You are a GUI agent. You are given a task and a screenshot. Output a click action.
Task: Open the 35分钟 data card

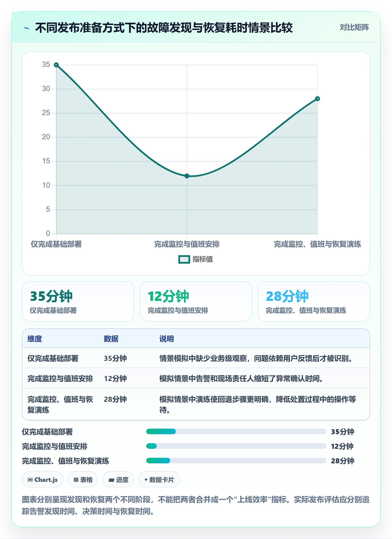(x=78, y=301)
